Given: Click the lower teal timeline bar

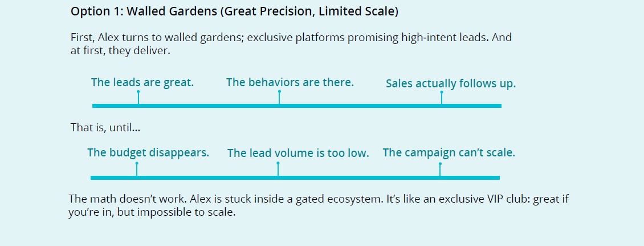Looking at the screenshot, I should click(295, 178).
